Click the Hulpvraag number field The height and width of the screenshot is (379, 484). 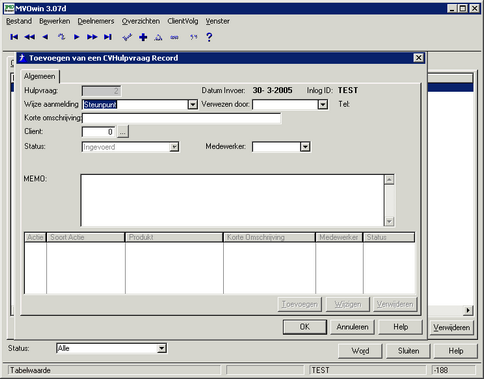(x=101, y=91)
